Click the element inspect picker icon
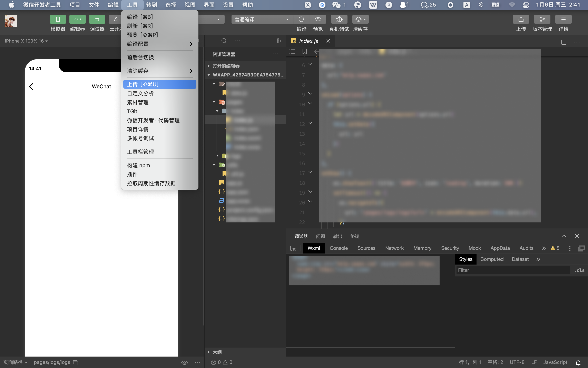This screenshot has width=588, height=368. (x=293, y=248)
